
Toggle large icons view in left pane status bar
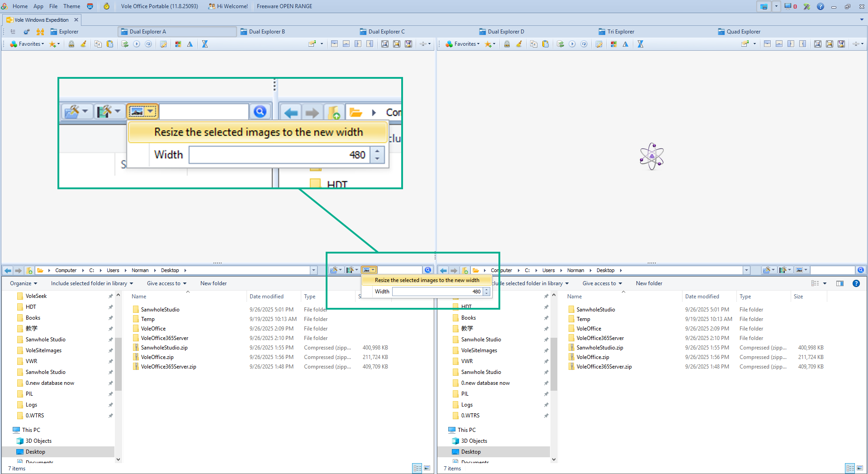(x=427, y=468)
